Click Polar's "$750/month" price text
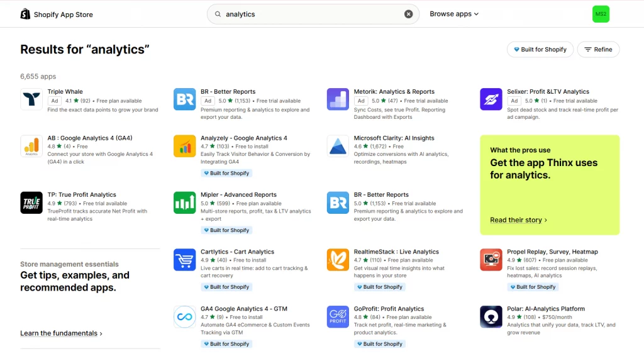Image resolution: width=644 pixels, height=356 pixels. point(557,317)
